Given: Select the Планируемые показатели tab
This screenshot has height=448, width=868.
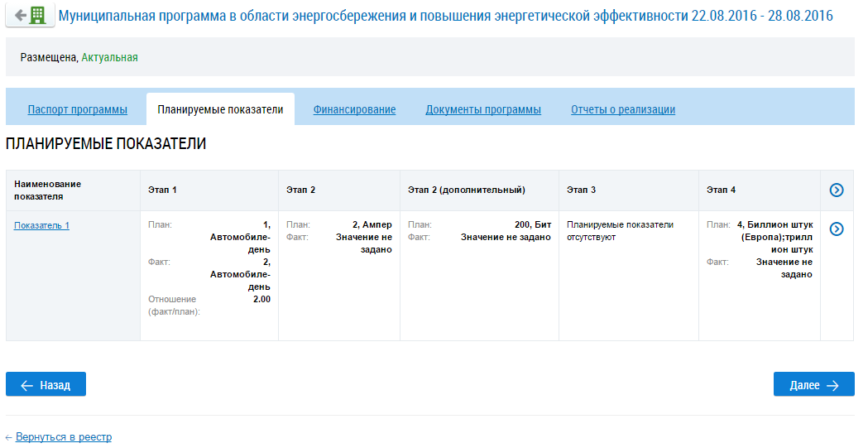Looking at the screenshot, I should [x=220, y=109].
